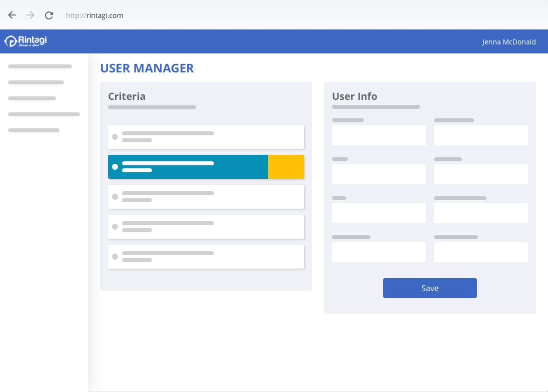This screenshot has height=392, width=548.
Task: Click the last sidebar navigation item
Action: (x=33, y=130)
